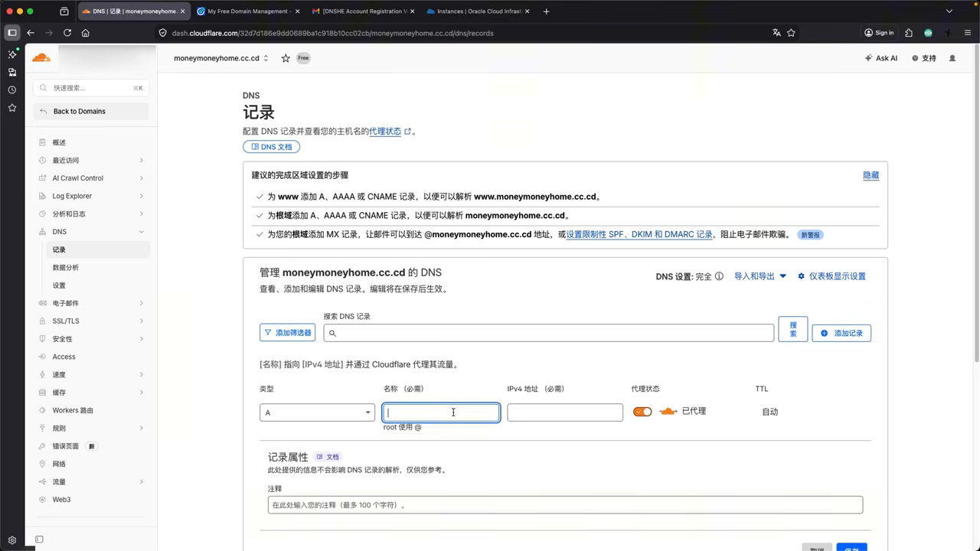Expand the 分析和日志 sidebar section
This screenshot has width=980, height=551.
(92, 214)
